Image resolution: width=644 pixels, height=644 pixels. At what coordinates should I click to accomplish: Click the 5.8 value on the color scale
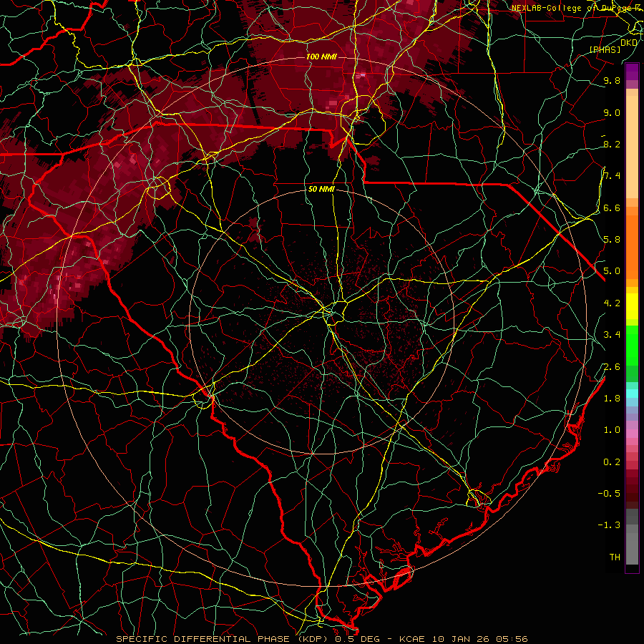[x=612, y=239]
